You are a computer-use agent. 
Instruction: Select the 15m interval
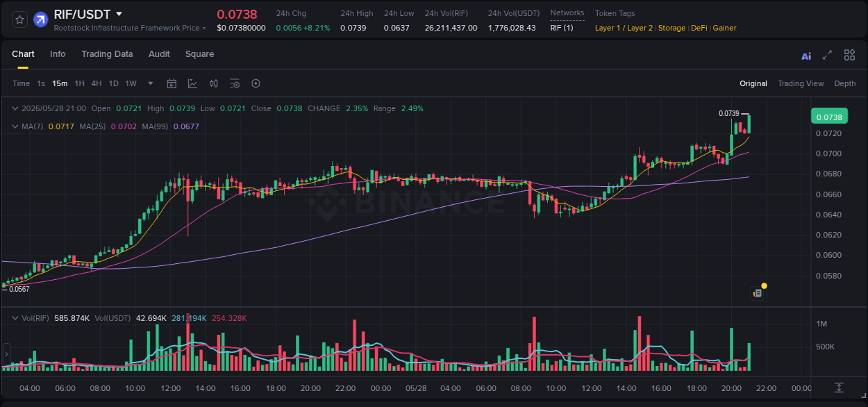pyautogui.click(x=60, y=83)
